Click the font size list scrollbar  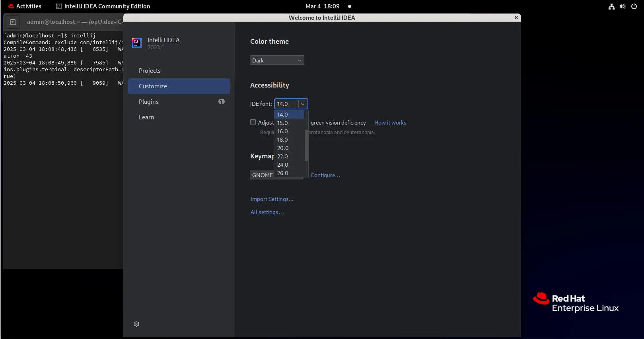point(306,145)
